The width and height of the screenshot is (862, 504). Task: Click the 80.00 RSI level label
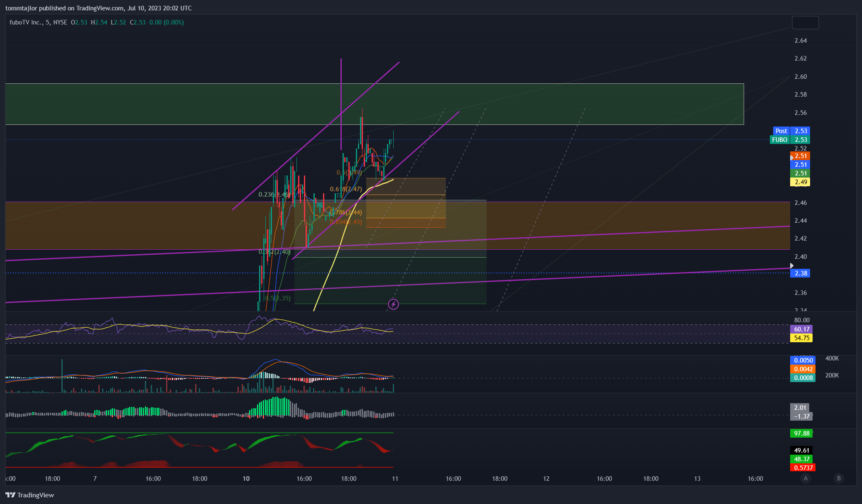click(802, 320)
